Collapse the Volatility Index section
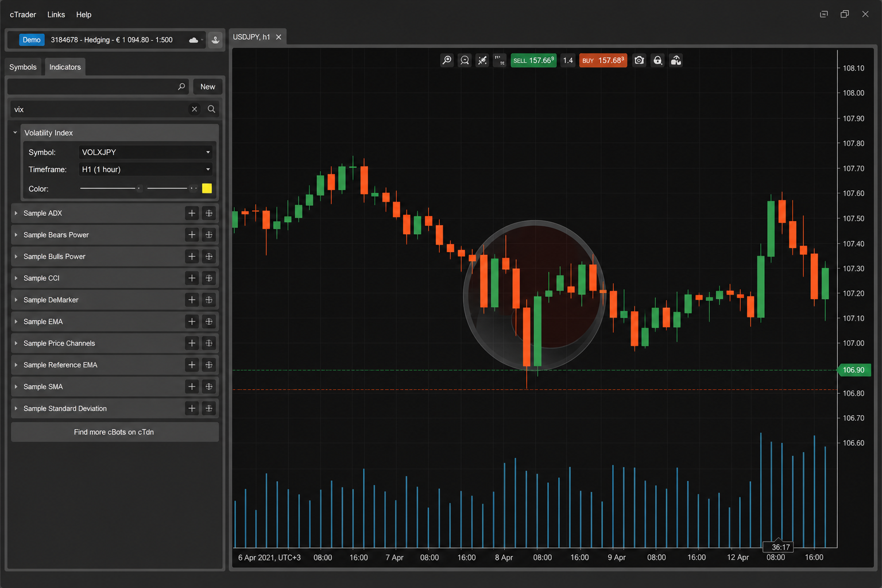 [x=16, y=133]
